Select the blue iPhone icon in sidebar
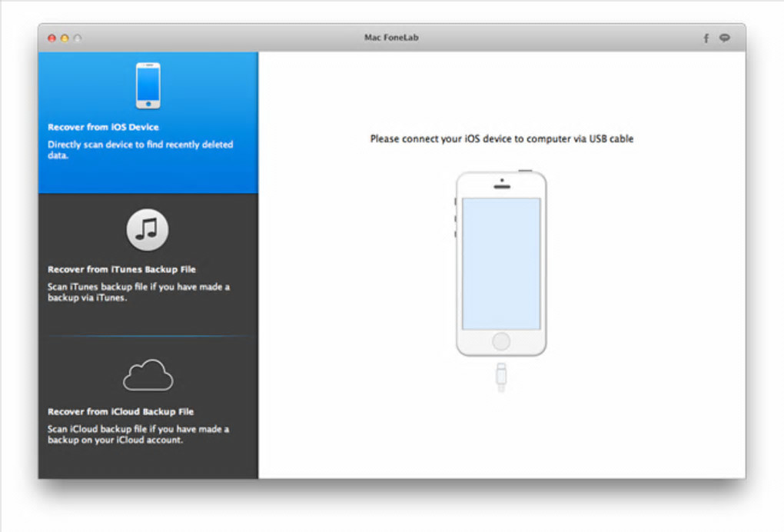The height and width of the screenshot is (532, 784). (x=148, y=85)
